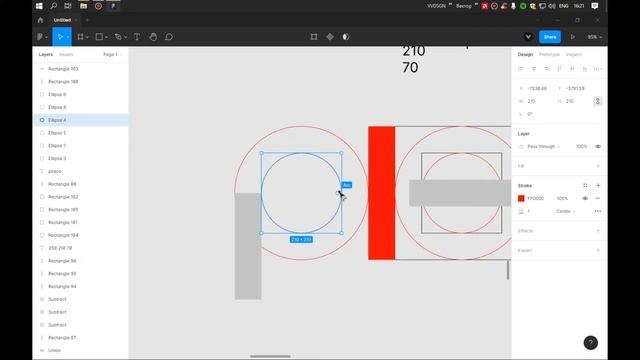Select the Comment tool

click(169, 37)
